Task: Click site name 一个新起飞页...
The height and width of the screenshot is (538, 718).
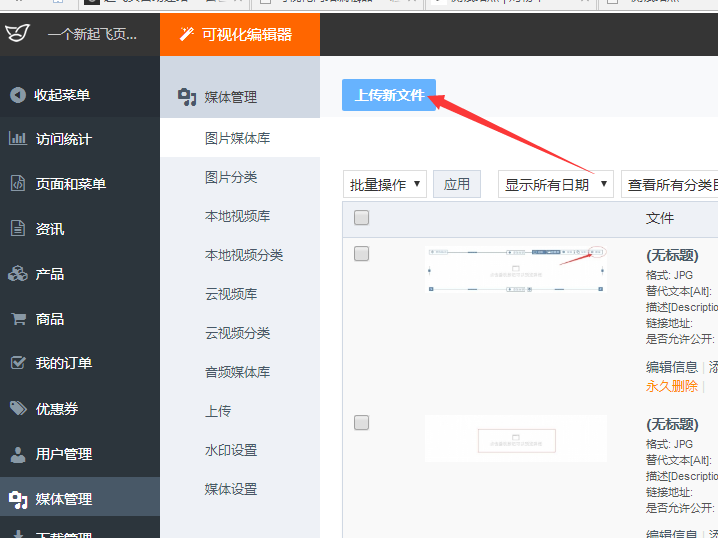Action: coord(92,34)
